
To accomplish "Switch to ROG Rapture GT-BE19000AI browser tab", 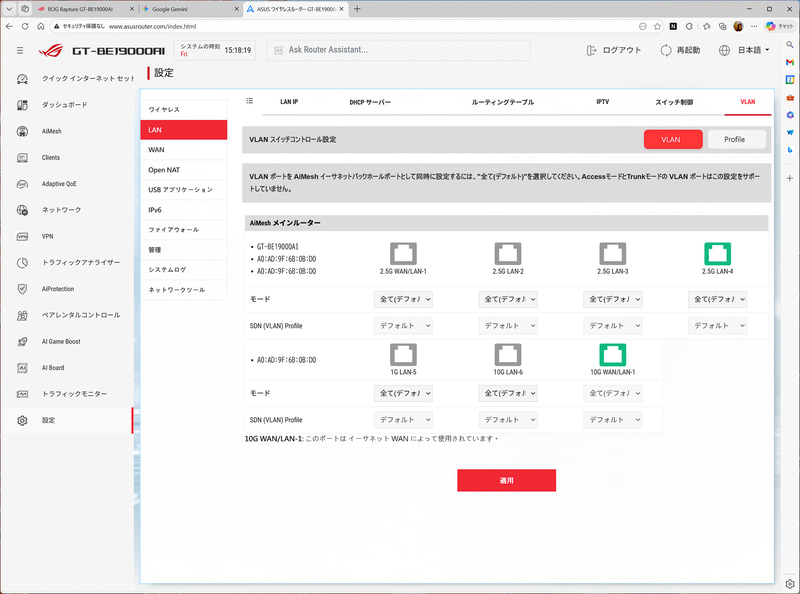I will coord(85,9).
